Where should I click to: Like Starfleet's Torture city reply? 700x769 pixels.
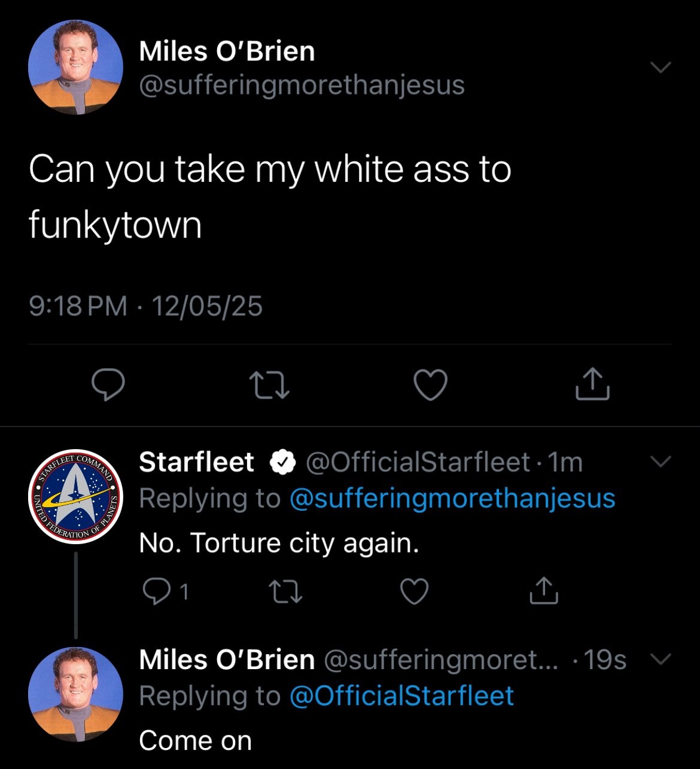click(x=414, y=591)
